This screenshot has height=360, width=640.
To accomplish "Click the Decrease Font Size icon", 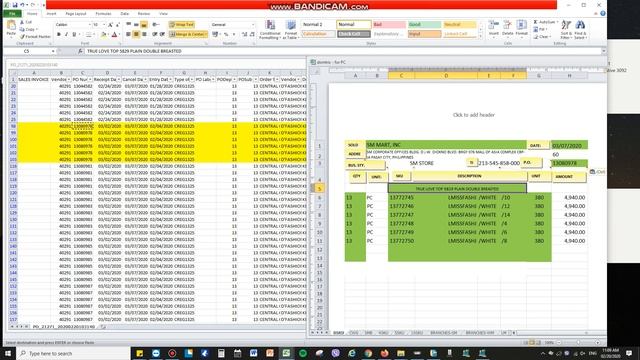I will 118,25.
